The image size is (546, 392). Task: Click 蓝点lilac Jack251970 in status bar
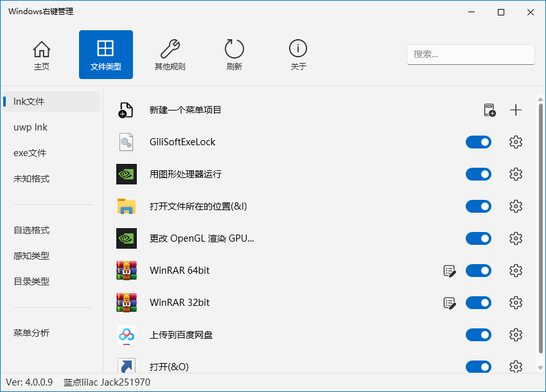tap(107, 382)
